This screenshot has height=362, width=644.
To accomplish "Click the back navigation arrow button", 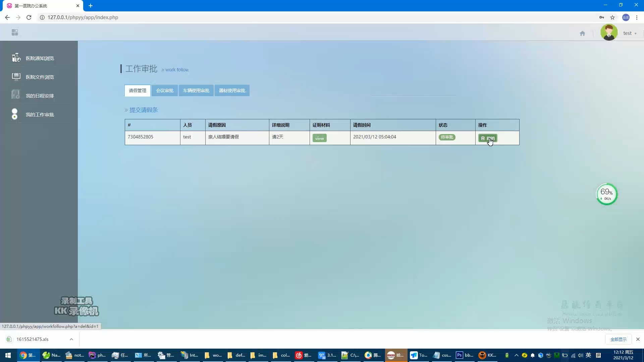I will [7, 17].
